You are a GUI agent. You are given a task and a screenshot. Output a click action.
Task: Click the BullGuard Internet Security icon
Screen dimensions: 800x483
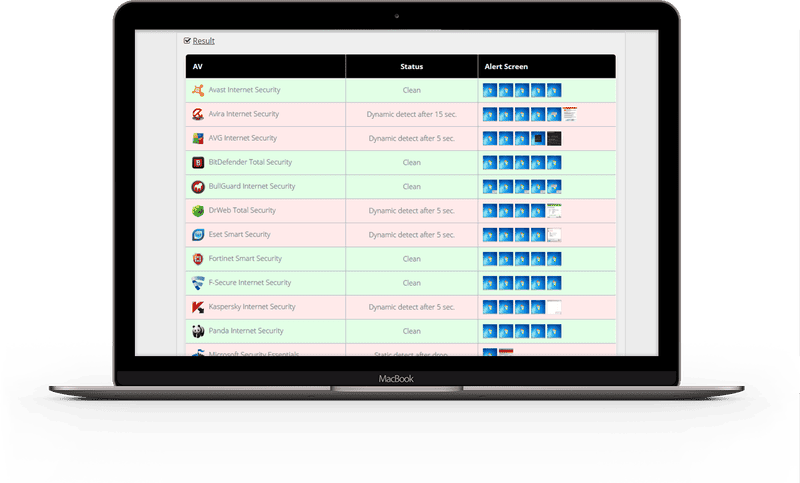pos(198,187)
